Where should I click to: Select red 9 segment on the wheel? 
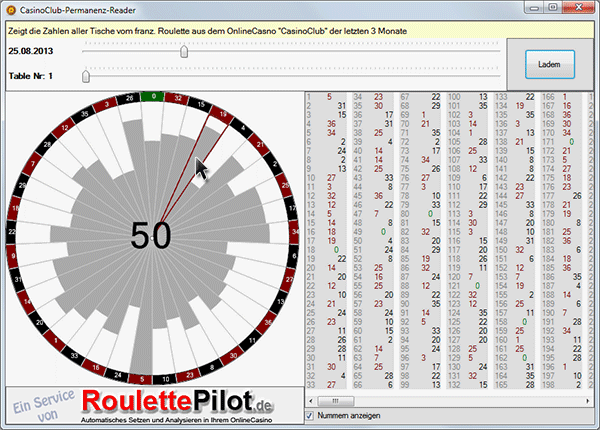tap(13, 256)
